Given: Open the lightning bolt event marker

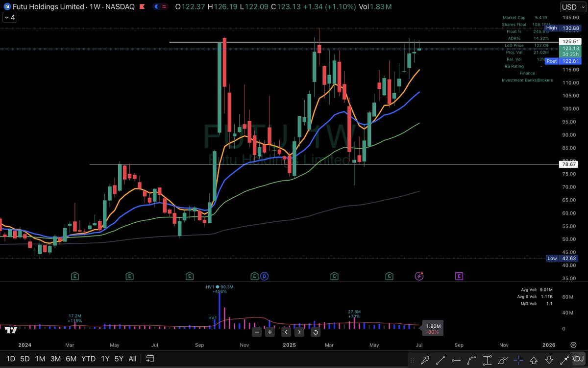Looking at the screenshot, I should coord(419,276).
